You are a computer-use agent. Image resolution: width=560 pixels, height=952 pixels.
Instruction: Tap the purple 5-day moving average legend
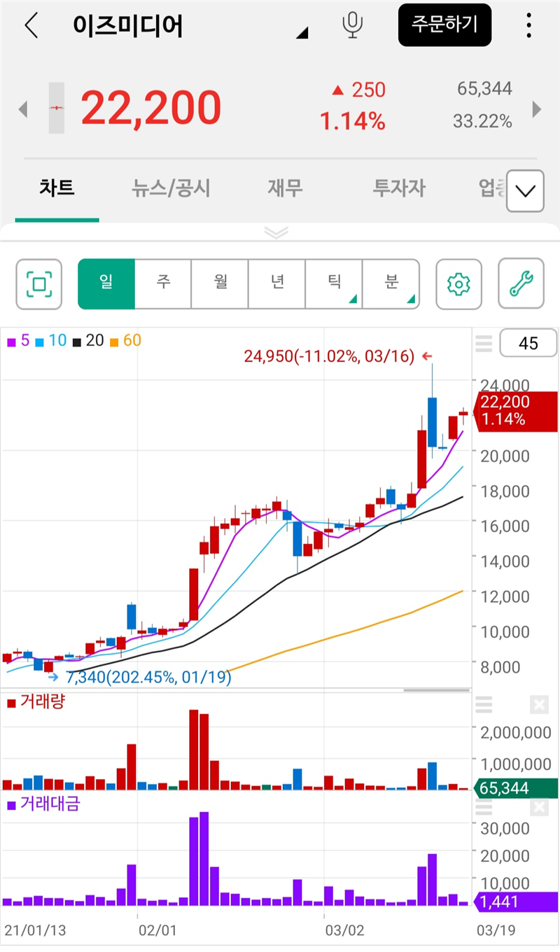coord(18,341)
